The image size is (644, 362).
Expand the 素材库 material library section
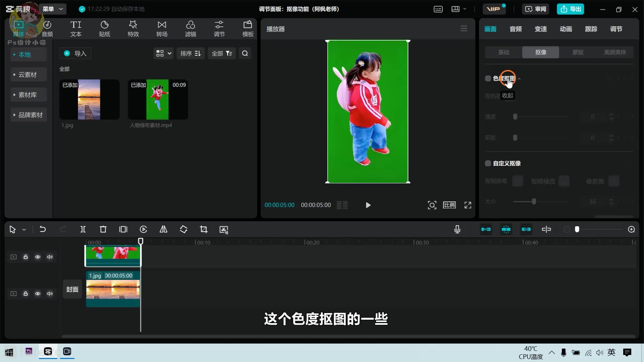pyautogui.click(x=28, y=95)
